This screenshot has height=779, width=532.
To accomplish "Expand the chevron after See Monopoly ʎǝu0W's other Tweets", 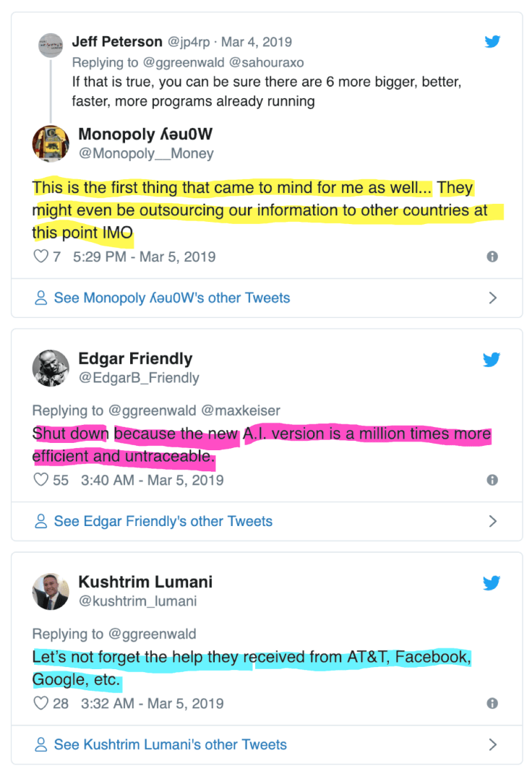I will [494, 298].
